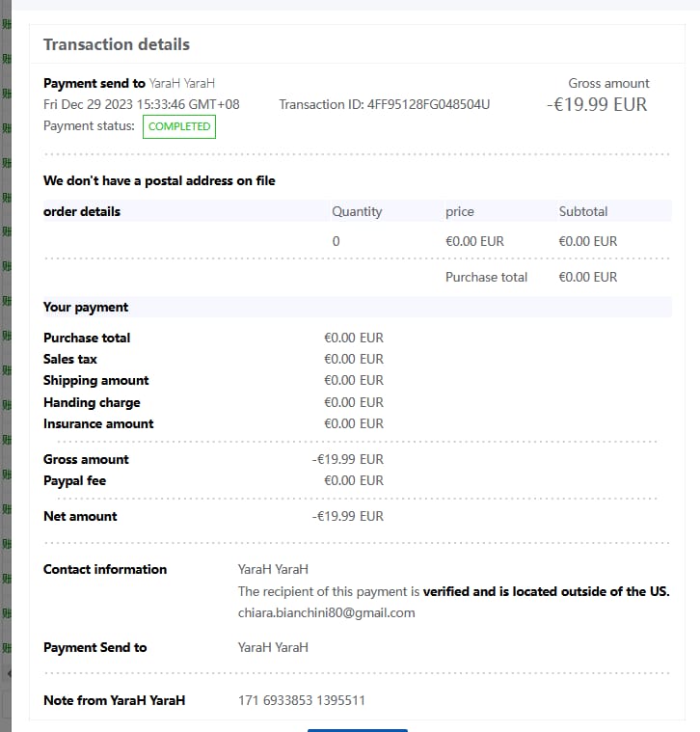
Task: Click the -€19.99 EUR amount under the top-right Gross amount label
Action: tap(597, 104)
